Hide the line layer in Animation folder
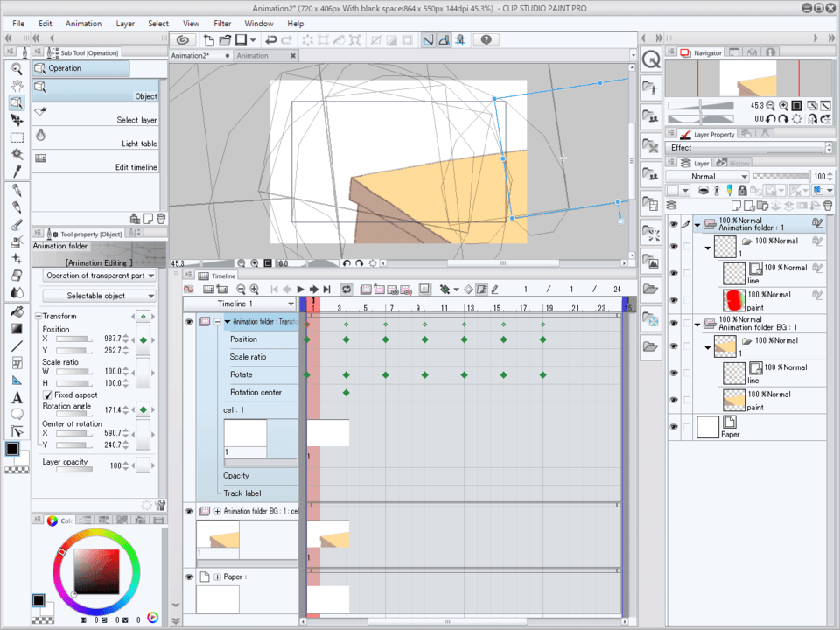 pos(674,273)
